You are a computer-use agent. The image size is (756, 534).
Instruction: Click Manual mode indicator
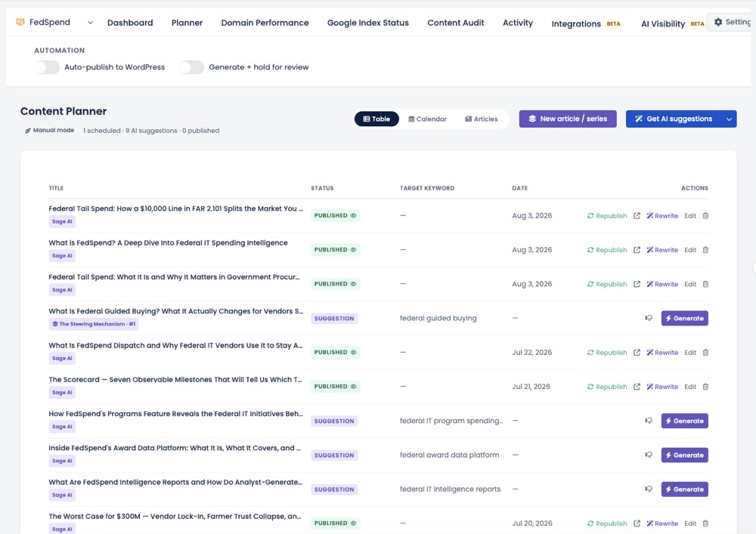(50, 131)
